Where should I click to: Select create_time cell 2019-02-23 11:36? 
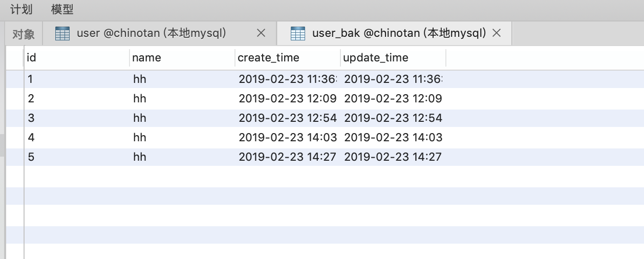288,79
